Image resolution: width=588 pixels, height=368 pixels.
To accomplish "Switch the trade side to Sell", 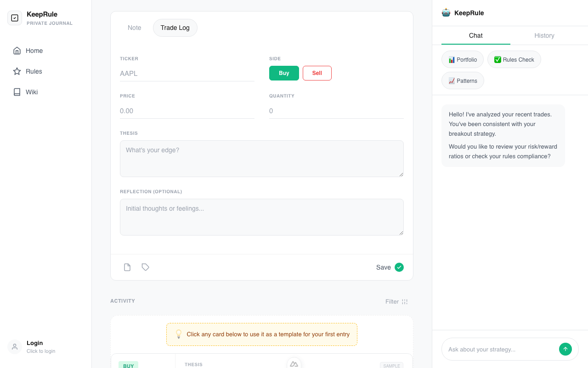I will (317, 73).
